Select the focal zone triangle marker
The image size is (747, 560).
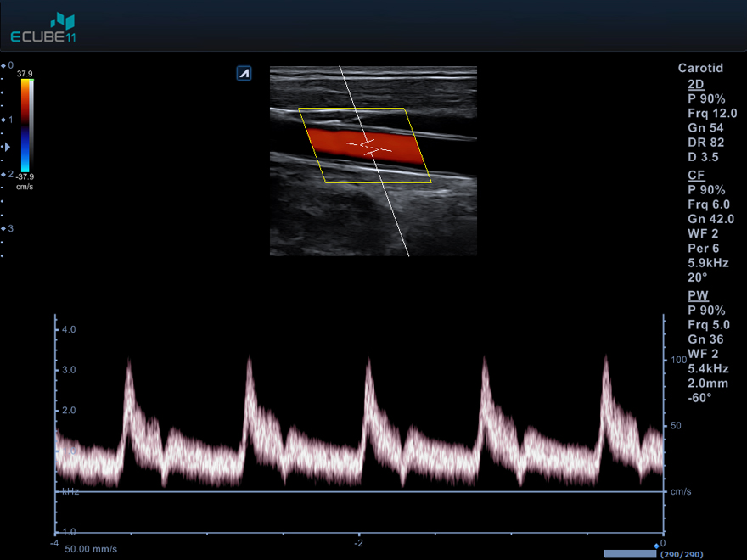click(x=8, y=147)
